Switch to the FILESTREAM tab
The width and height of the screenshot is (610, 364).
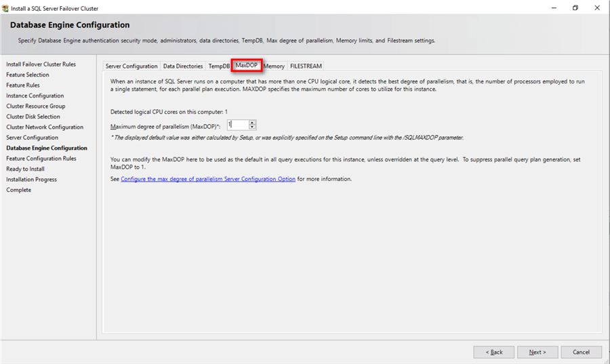pyautogui.click(x=306, y=66)
